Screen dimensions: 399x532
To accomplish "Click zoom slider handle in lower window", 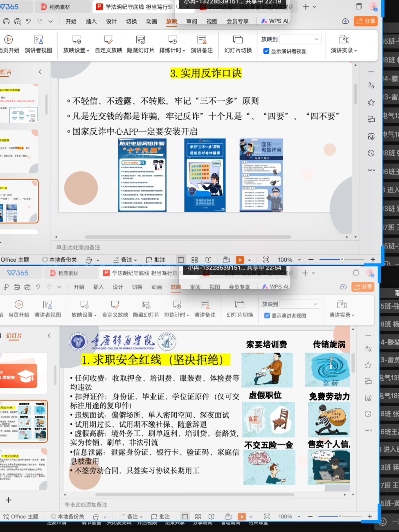I will click(x=340, y=516).
